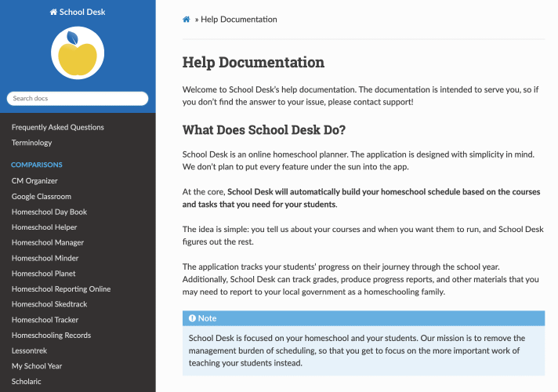Open the Terminology page
The height and width of the screenshot is (392, 558).
31,143
